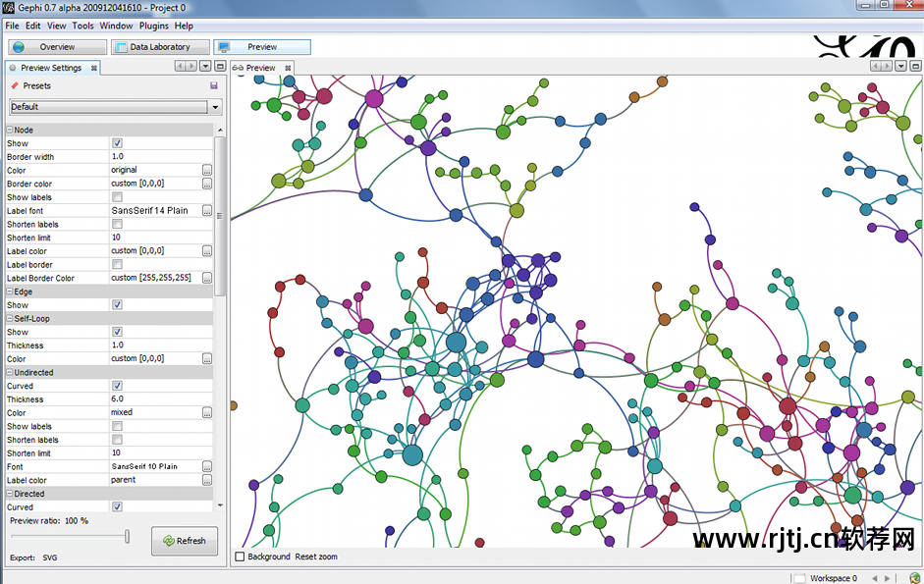The height and width of the screenshot is (584, 924).
Task: Adjust the Preview ratio slider
Action: (127, 536)
